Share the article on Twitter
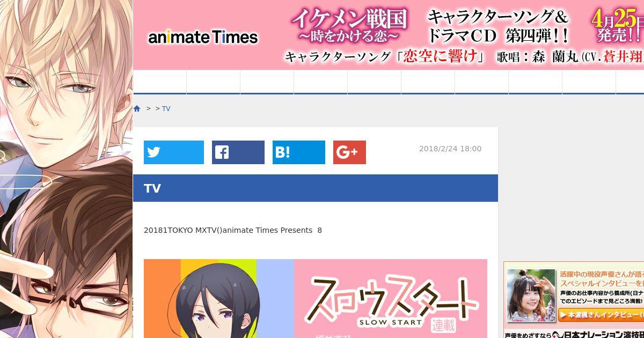This screenshot has height=338, width=644. pos(174,152)
